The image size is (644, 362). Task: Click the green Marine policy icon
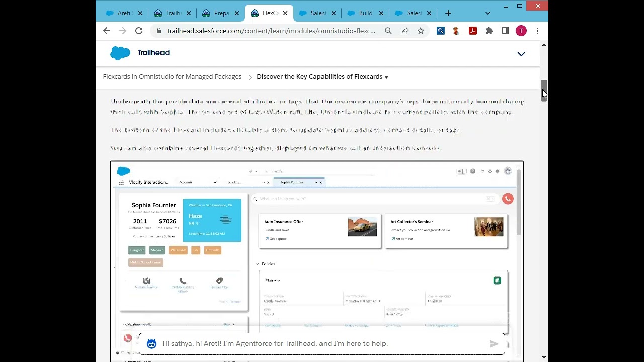pos(497,280)
